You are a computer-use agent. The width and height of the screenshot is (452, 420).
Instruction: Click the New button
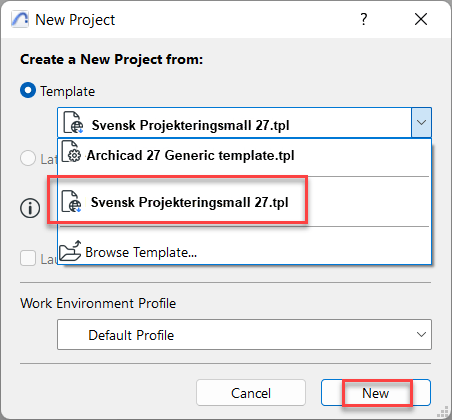click(376, 393)
